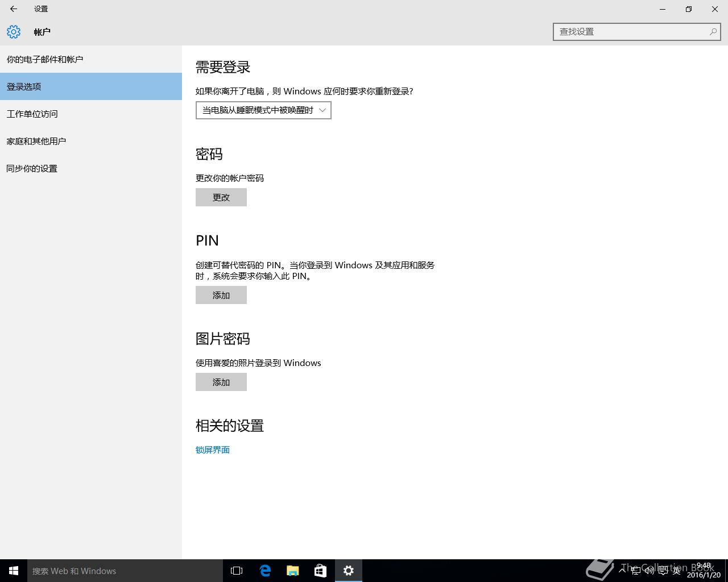Restore down the 设置 window

[689, 9]
